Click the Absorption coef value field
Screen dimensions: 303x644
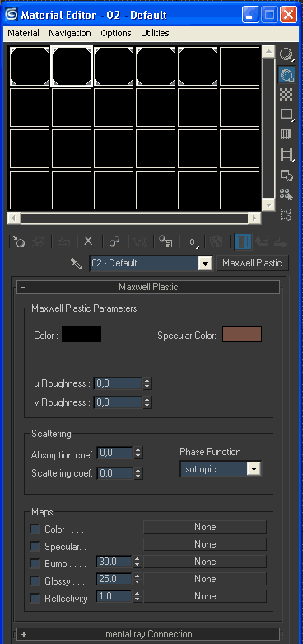[x=114, y=454]
